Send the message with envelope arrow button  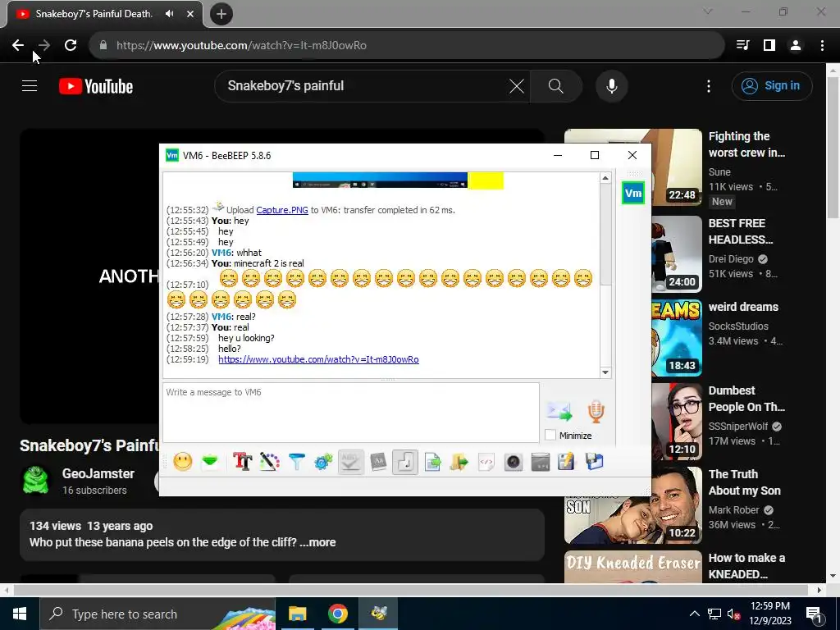[559, 412]
